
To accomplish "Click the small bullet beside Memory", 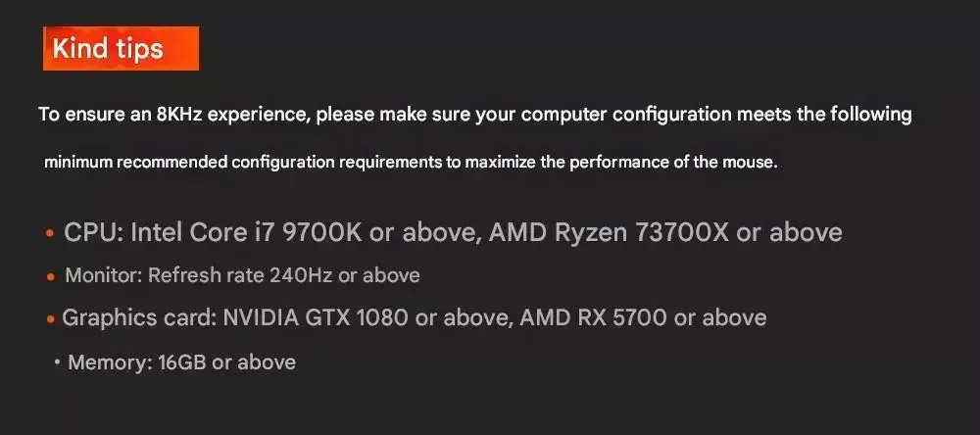I will 57,362.
